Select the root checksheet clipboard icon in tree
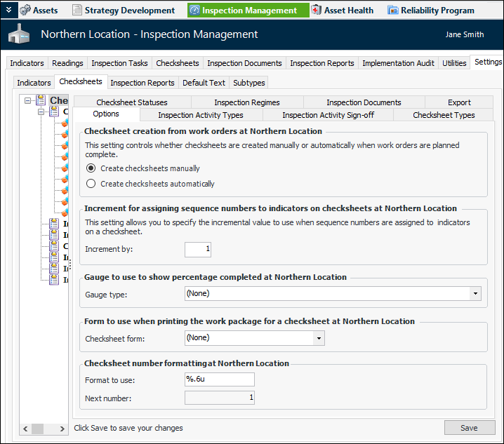 click(41, 101)
